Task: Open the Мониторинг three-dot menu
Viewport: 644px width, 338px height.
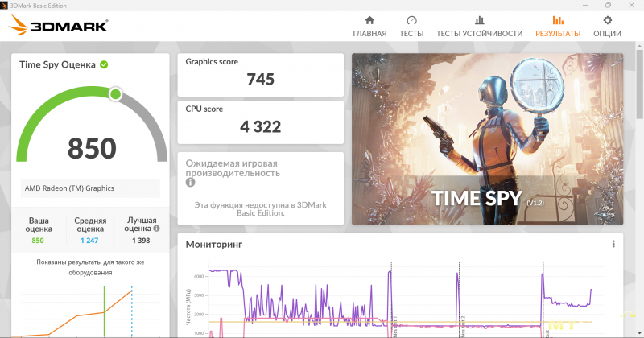Action: [x=613, y=244]
